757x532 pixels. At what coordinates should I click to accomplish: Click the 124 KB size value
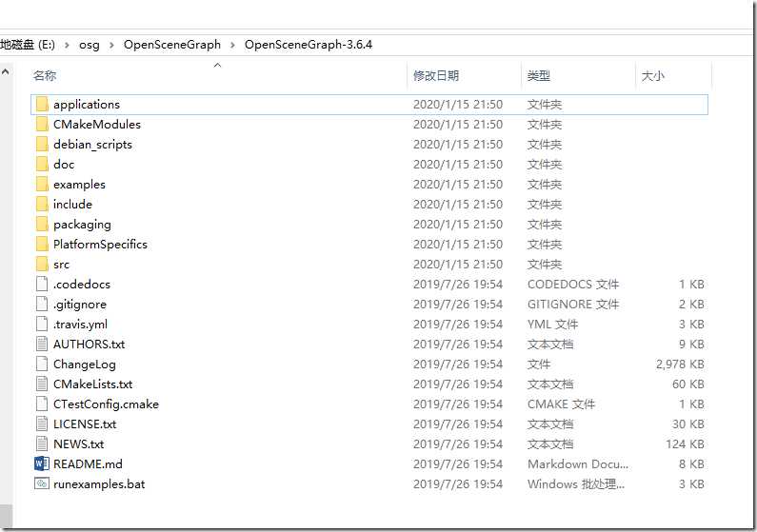tap(685, 444)
